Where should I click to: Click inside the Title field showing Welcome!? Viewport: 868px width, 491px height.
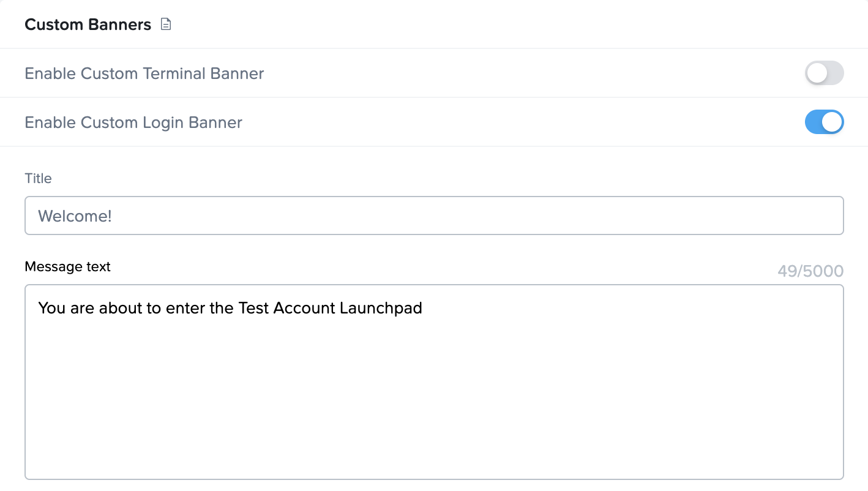[245, 216]
